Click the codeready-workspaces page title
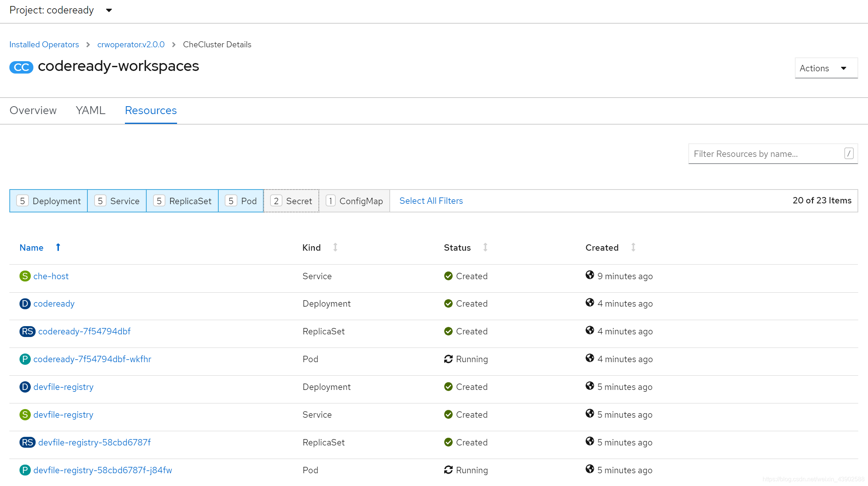 (119, 66)
